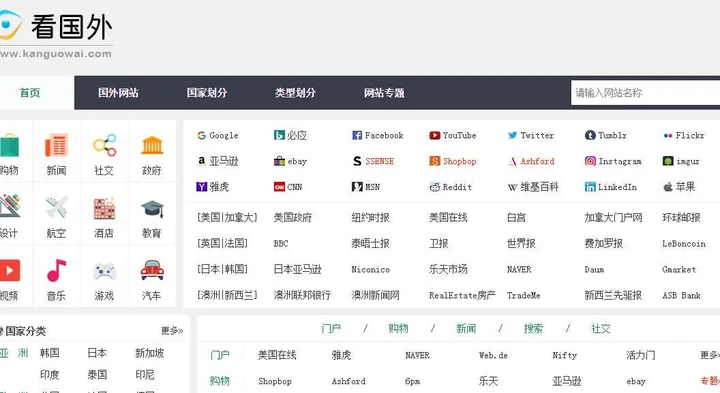Select 新加坡 in the country list

(150, 353)
